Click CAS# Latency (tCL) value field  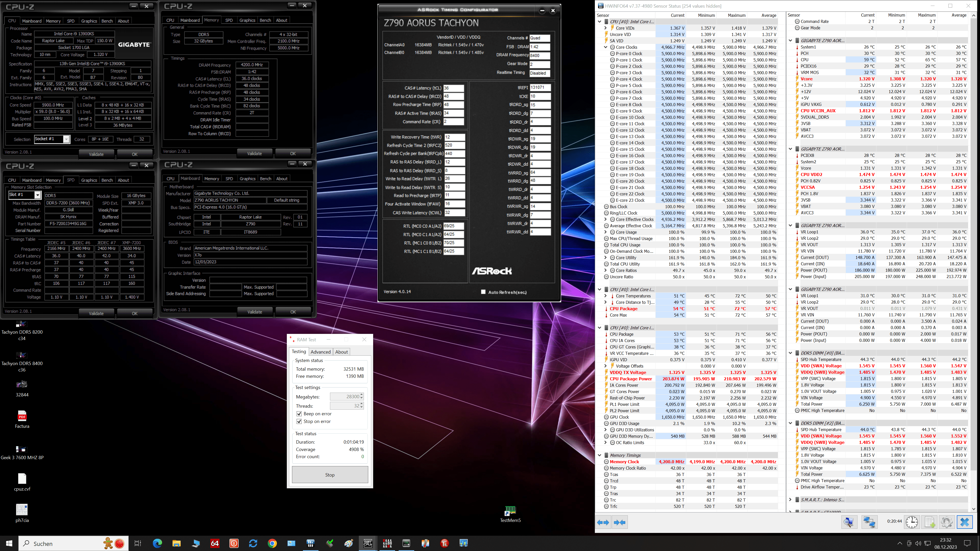click(x=454, y=88)
